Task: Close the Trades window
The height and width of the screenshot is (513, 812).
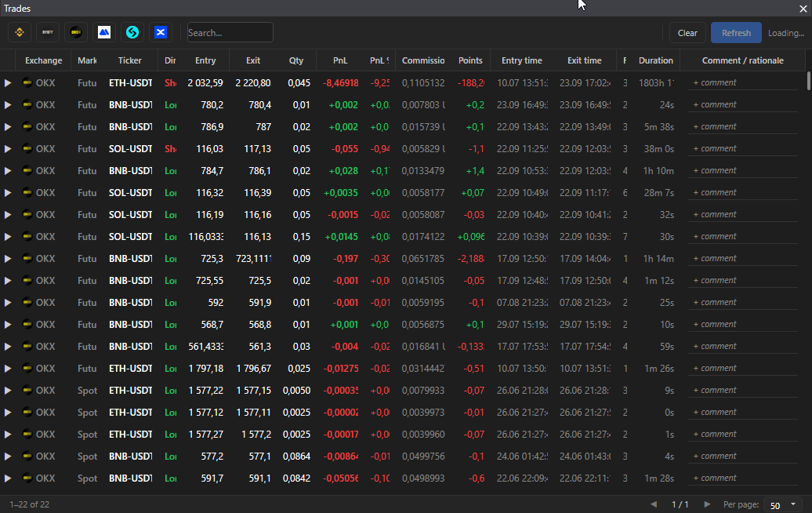Action: 803,9
